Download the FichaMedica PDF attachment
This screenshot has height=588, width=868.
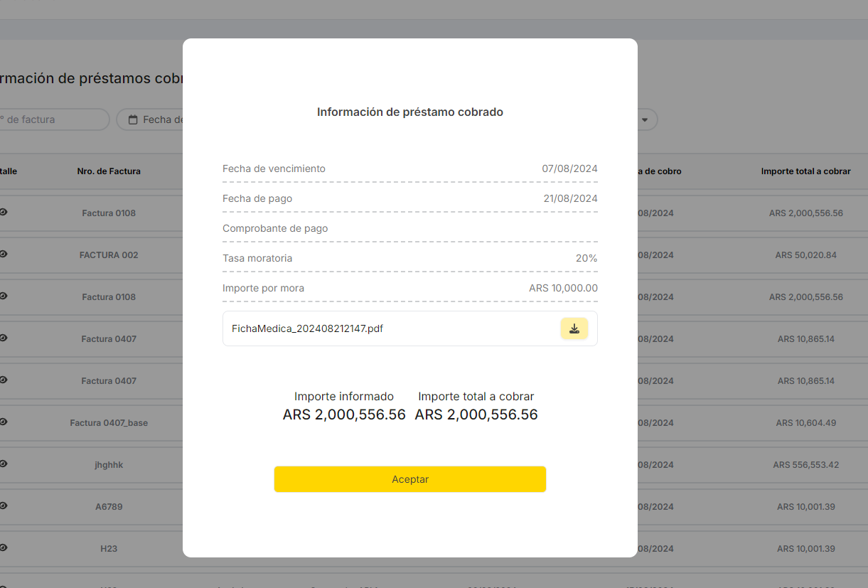click(574, 328)
